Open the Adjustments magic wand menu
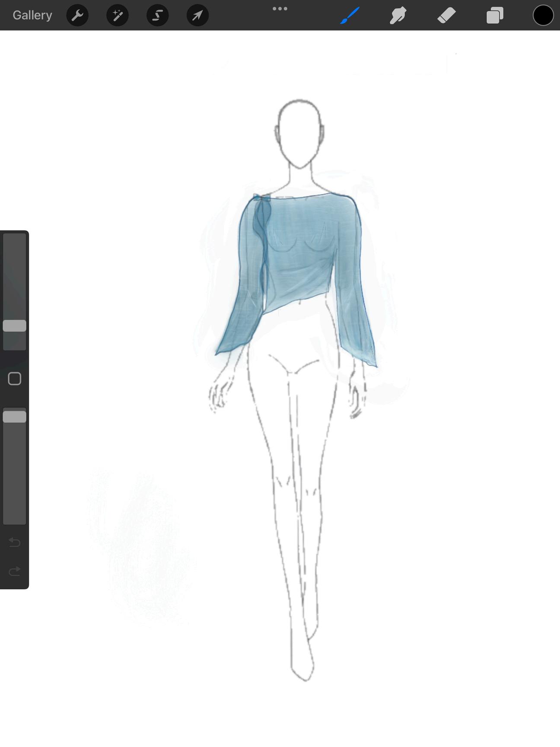The image size is (560, 747). tap(118, 15)
